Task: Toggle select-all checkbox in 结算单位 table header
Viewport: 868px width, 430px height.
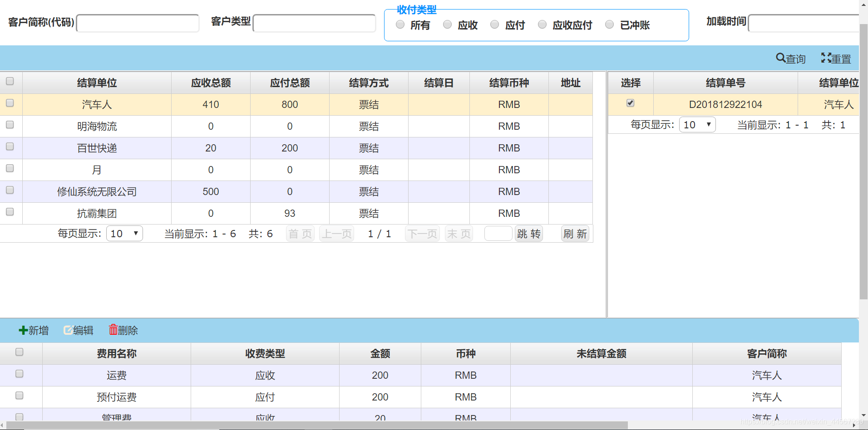Action: [10, 81]
